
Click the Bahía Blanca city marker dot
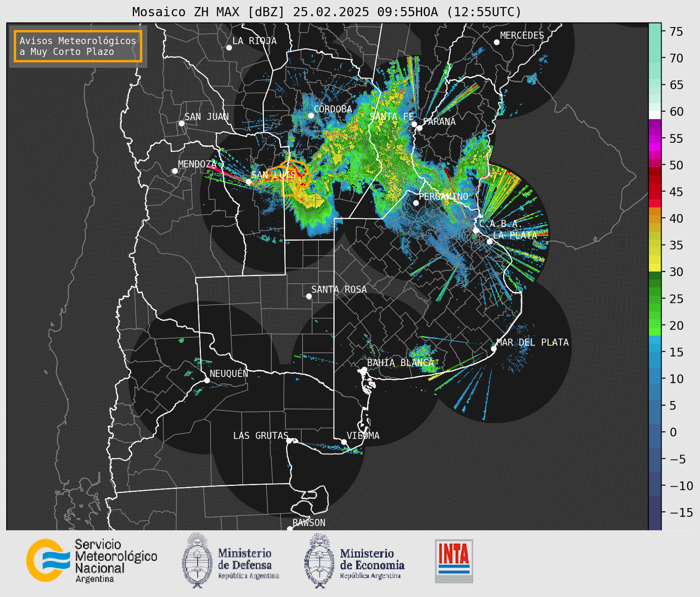click(364, 369)
